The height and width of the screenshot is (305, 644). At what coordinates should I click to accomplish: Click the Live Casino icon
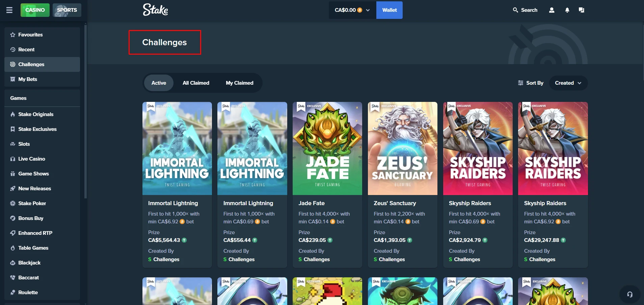[x=13, y=159]
